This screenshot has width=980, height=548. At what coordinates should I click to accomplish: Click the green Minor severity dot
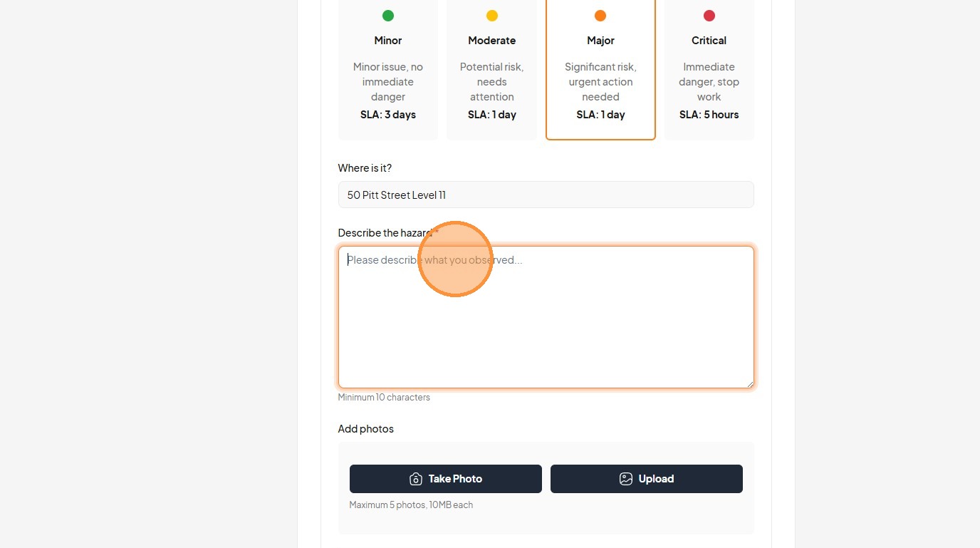point(388,16)
